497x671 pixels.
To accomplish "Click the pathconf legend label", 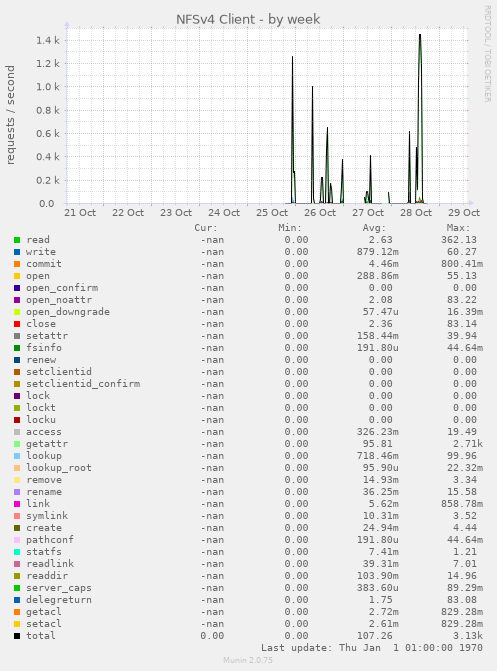I will (x=50, y=540).
